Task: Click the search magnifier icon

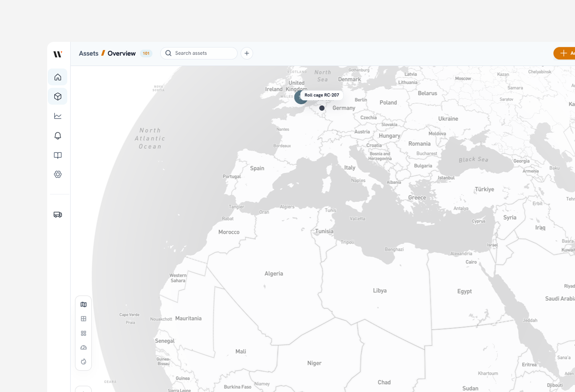Action: tap(168, 53)
